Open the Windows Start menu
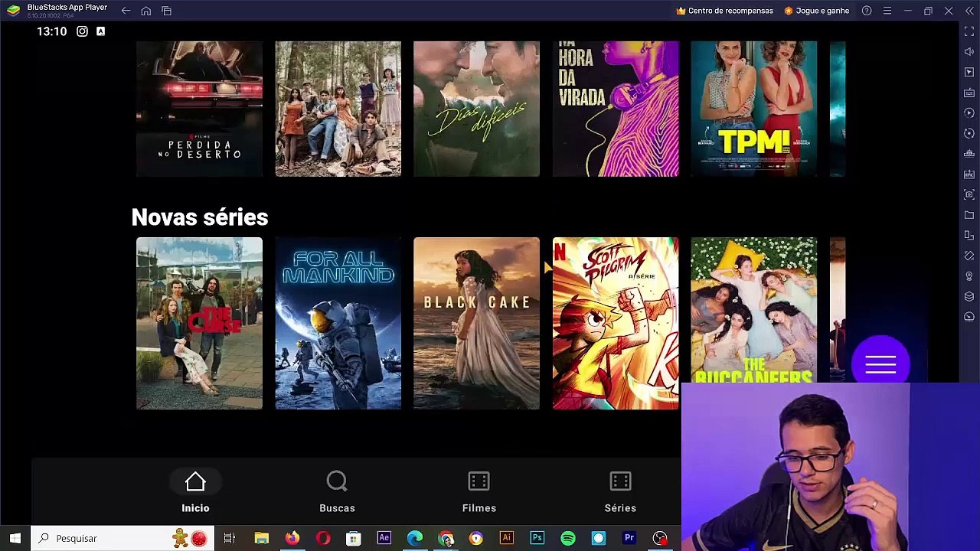The image size is (980, 551). tap(15, 538)
